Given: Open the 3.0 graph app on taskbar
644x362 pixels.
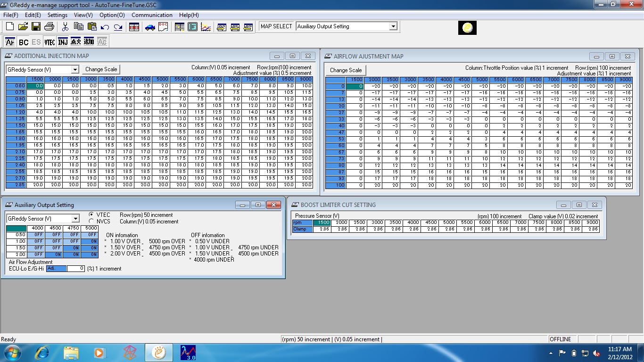Looking at the screenshot, I should [x=188, y=352].
